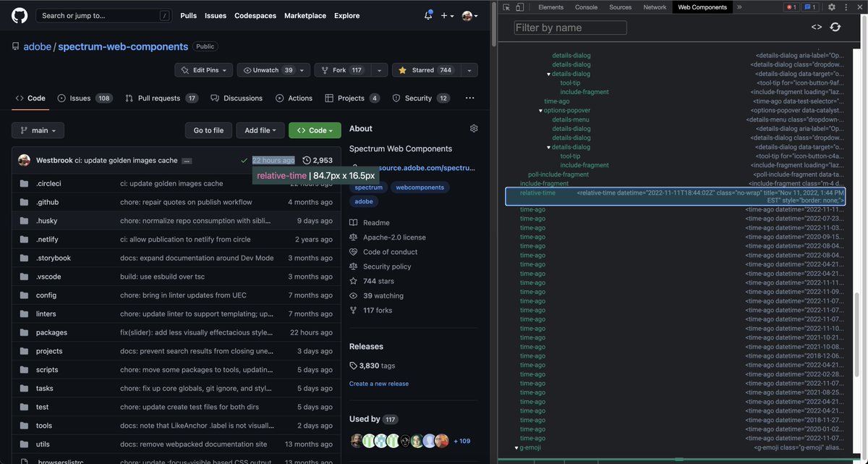Switch to the Projects tab

point(352,98)
